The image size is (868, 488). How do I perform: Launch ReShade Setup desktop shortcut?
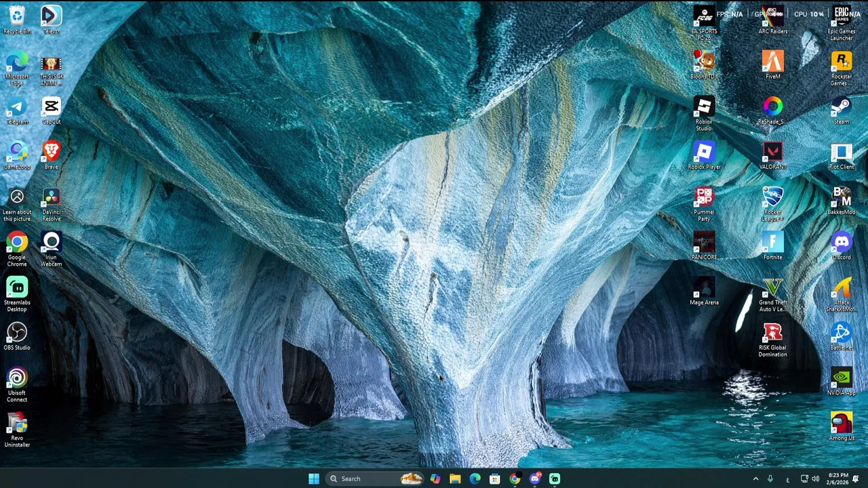coord(772,110)
